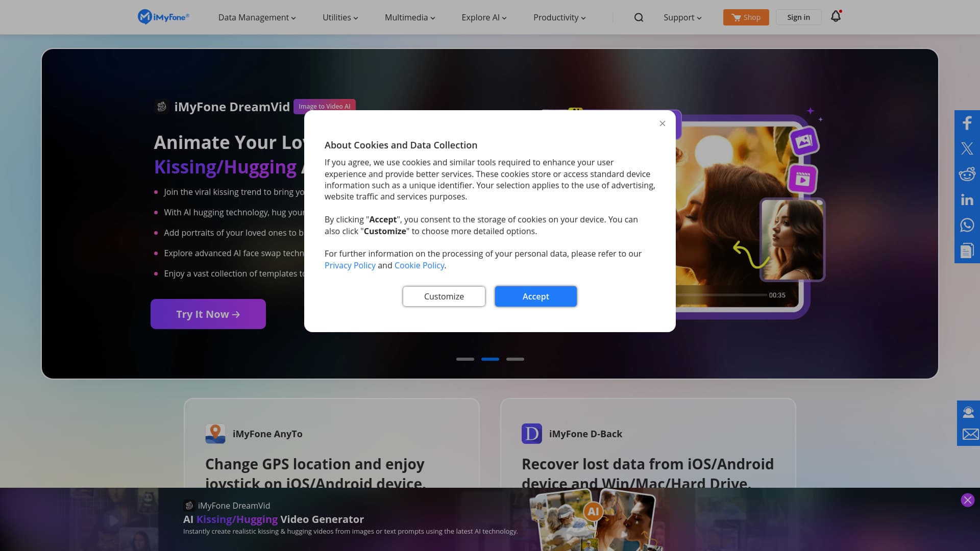Share on Reddit using the sidebar icon
Viewport: 980px width, 551px height.
pos(967,173)
